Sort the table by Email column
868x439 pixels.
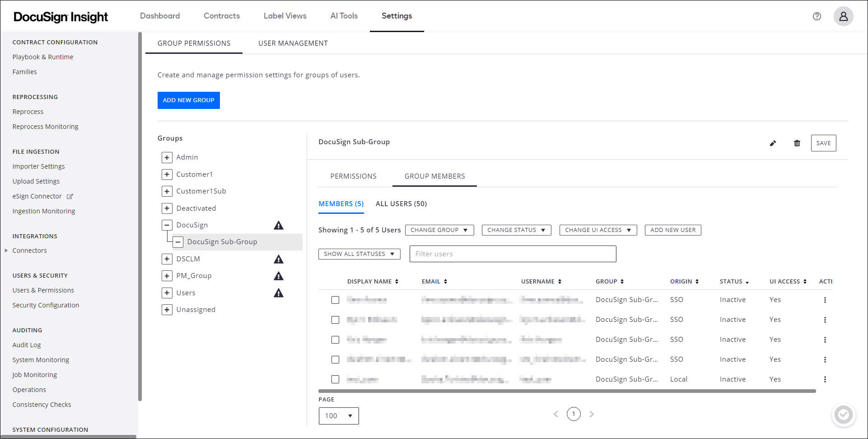445,281
